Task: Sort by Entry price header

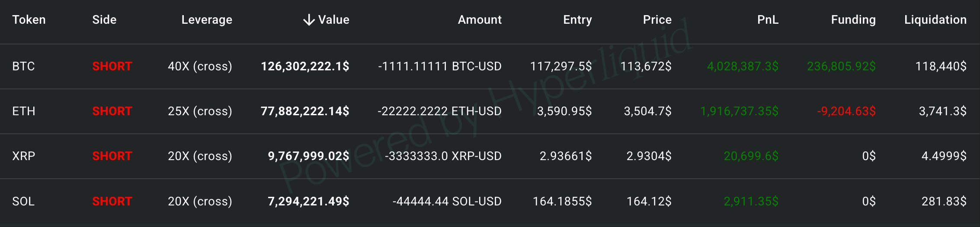Action: coord(577,20)
